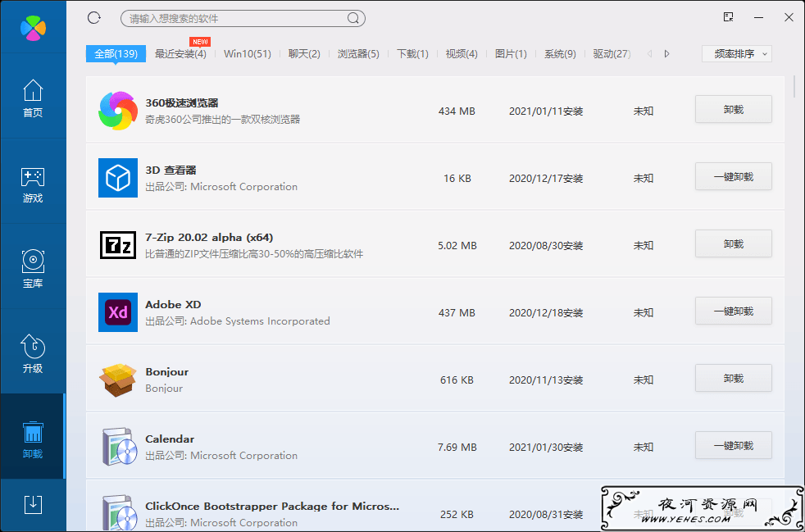This screenshot has height=532, width=805.
Task: Click the 2020/11/13安装 date text
Action: tap(546, 380)
